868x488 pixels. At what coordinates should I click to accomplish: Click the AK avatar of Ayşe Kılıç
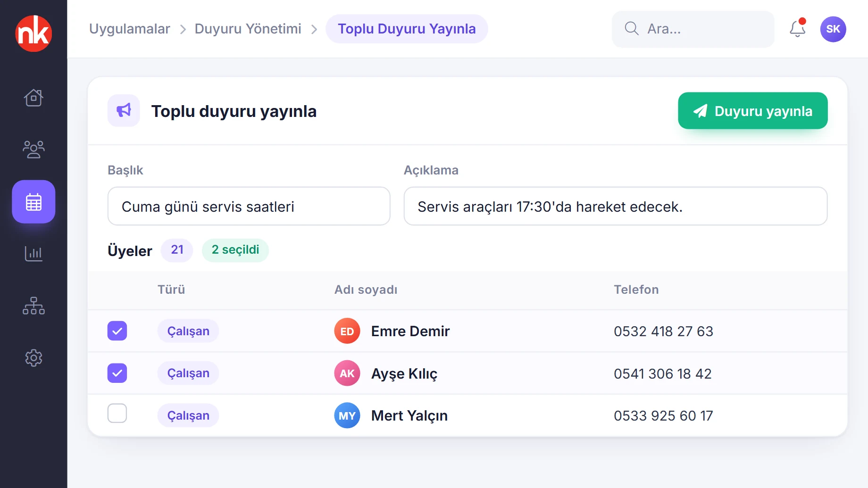(347, 373)
